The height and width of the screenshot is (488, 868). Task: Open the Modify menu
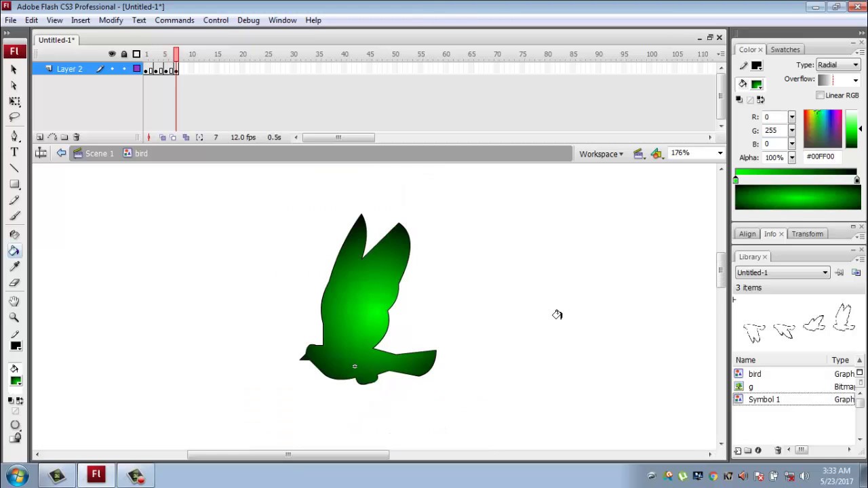(111, 20)
